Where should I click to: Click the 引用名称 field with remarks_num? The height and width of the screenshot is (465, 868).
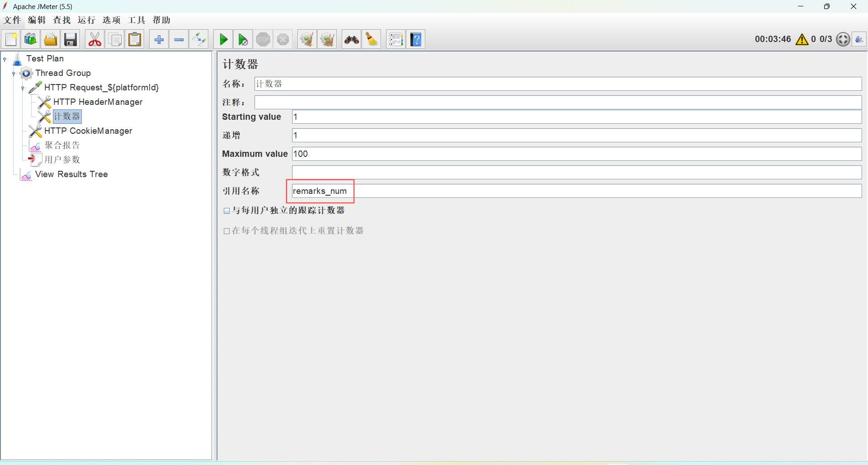click(x=577, y=191)
